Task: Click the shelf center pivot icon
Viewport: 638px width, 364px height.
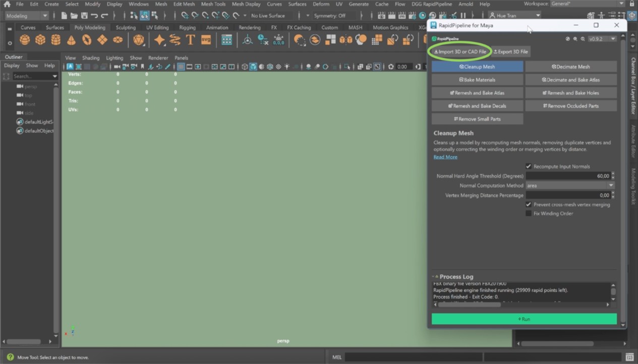Action: coord(248,40)
